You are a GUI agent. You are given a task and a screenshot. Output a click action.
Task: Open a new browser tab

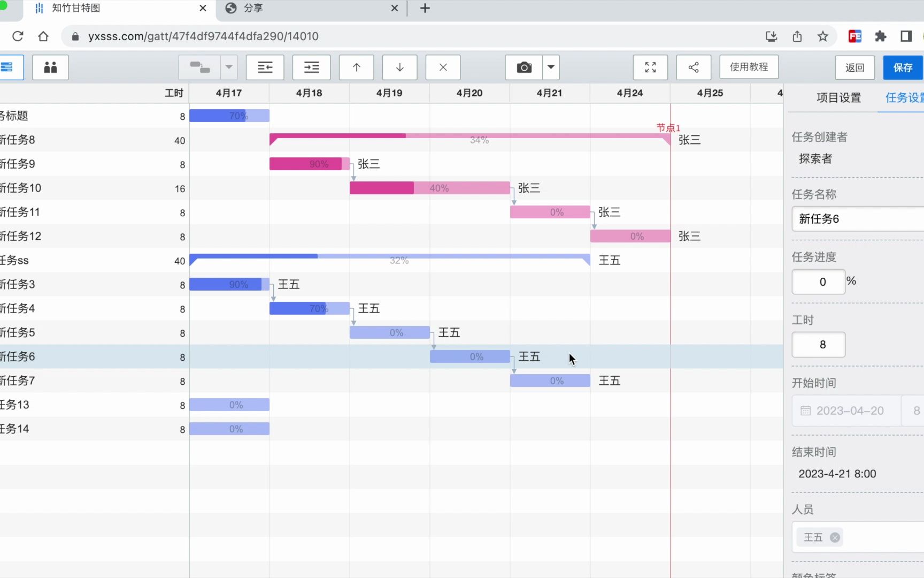(x=425, y=8)
